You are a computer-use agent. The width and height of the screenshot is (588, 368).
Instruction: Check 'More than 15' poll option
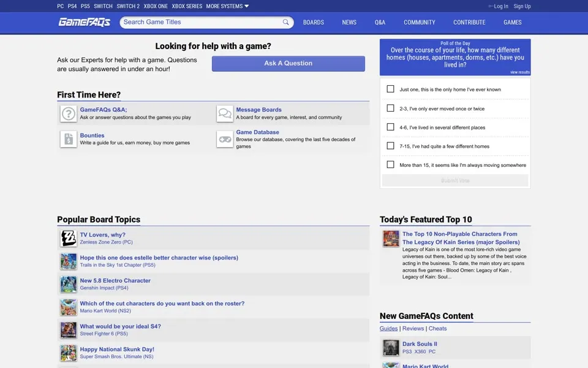tap(390, 164)
